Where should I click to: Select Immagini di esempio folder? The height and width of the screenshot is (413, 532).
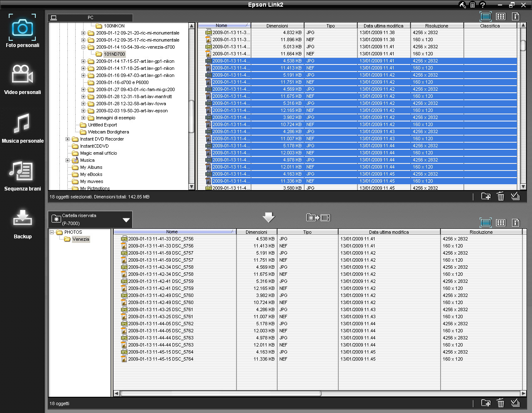pyautogui.click(x=116, y=118)
